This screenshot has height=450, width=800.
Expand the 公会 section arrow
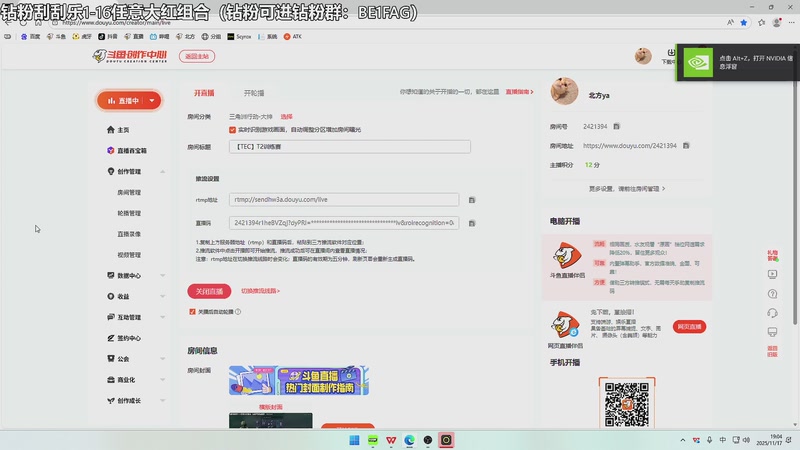[163, 359]
